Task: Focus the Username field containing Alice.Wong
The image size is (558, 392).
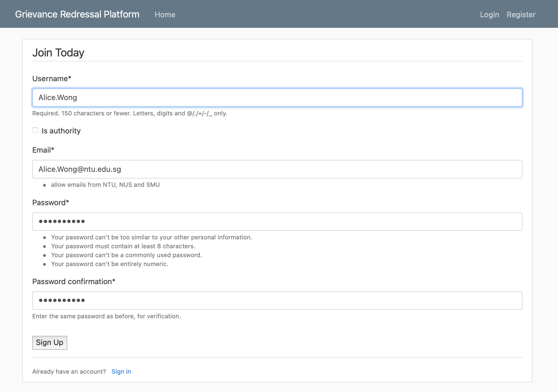Action: pos(277,98)
